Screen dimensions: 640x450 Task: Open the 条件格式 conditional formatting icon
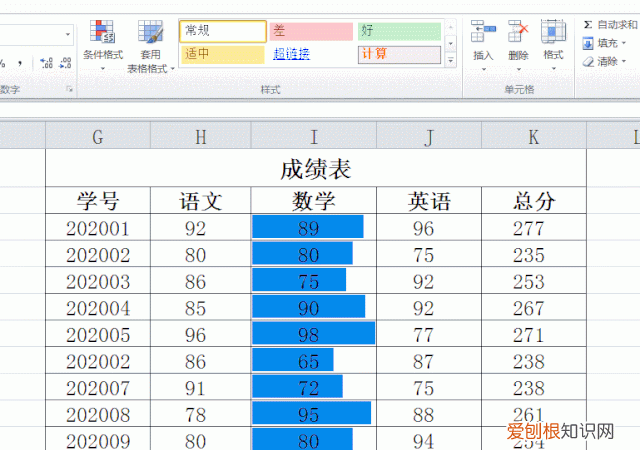click(102, 32)
